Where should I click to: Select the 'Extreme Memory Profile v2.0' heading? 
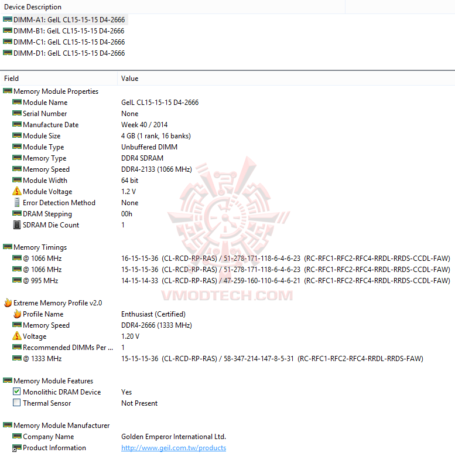[58, 303]
